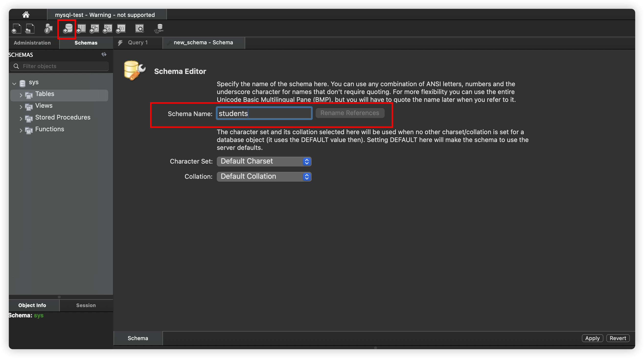Switch to the Query 1 tab
The width and height of the screenshot is (644, 358).
click(138, 43)
